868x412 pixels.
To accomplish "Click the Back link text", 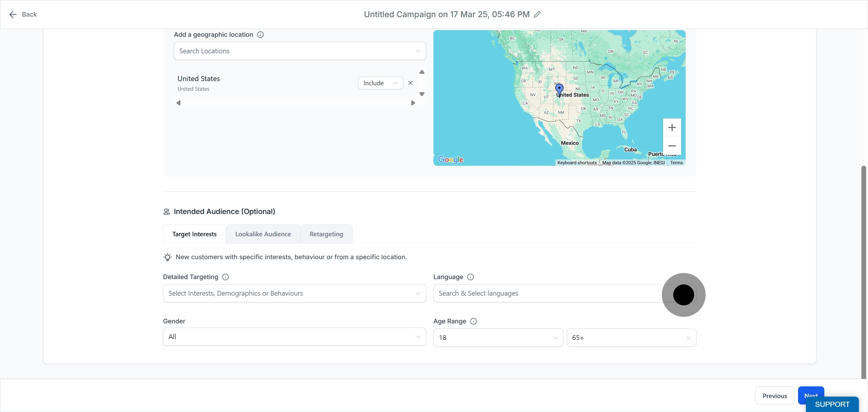I will (x=29, y=14).
